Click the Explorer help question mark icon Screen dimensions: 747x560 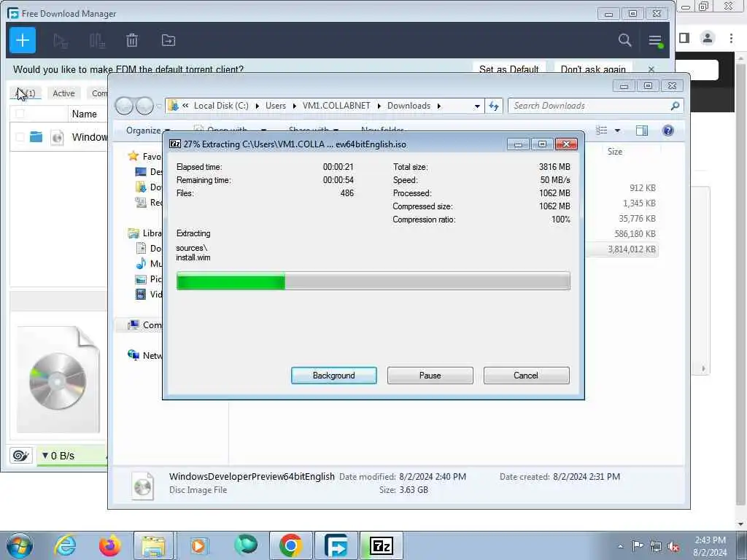coord(668,131)
